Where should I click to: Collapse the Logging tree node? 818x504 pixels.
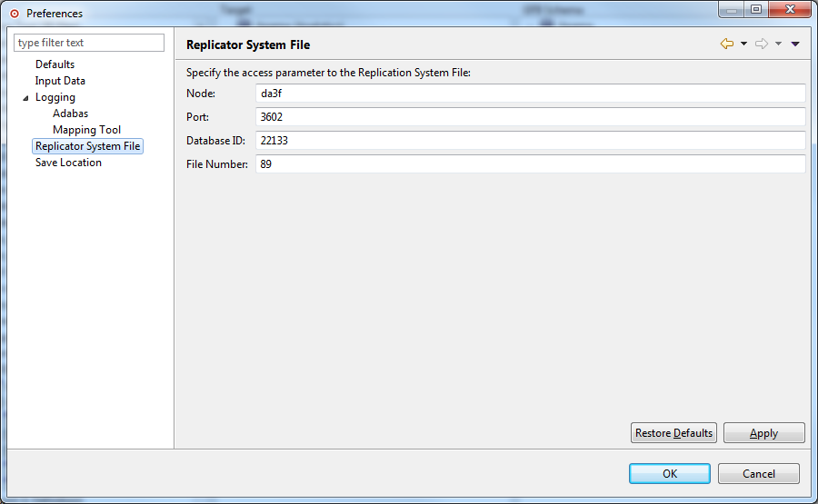26,98
